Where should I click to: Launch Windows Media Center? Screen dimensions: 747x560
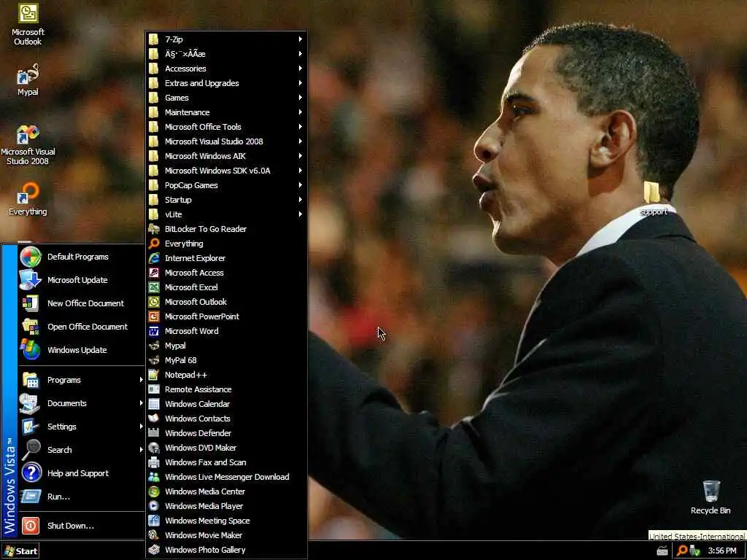tap(226, 491)
